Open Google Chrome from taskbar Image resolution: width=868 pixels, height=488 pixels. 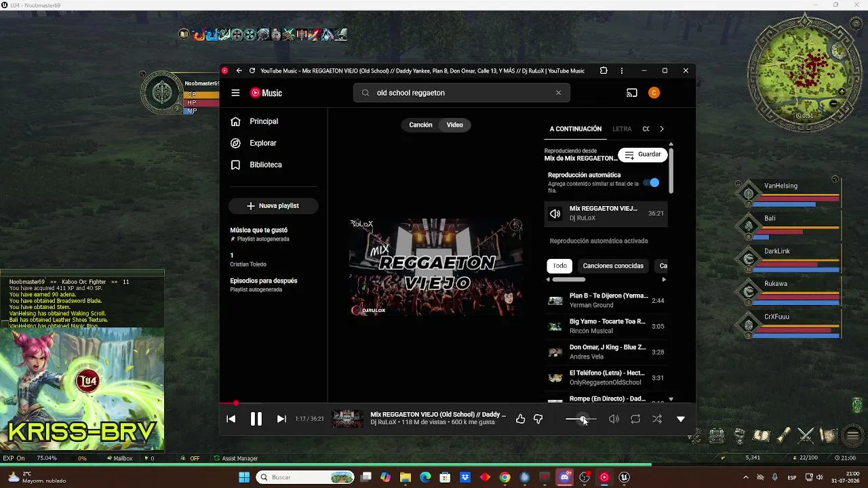click(x=505, y=477)
